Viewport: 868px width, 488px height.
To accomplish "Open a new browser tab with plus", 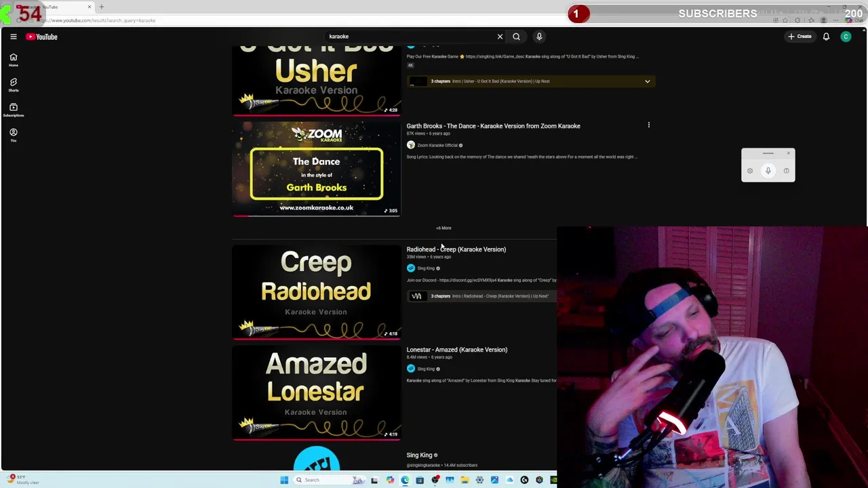I will click(x=102, y=7).
